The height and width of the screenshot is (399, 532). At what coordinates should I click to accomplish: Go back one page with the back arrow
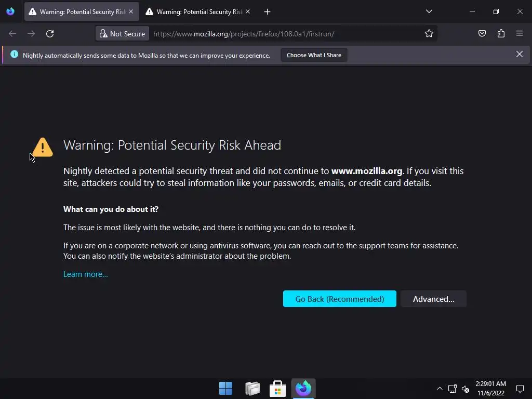12,34
